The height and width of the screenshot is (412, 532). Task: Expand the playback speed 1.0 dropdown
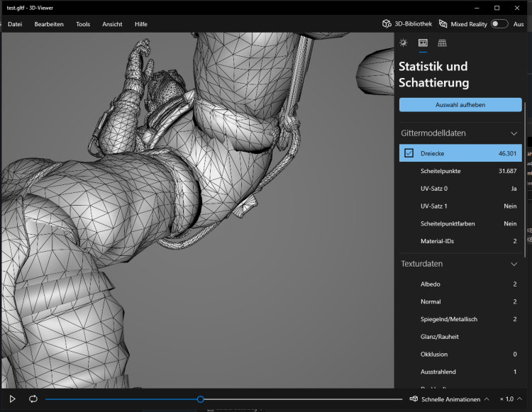(511, 399)
